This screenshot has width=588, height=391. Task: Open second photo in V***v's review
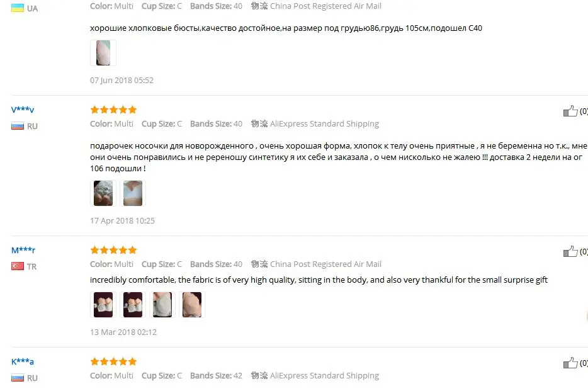click(x=133, y=193)
